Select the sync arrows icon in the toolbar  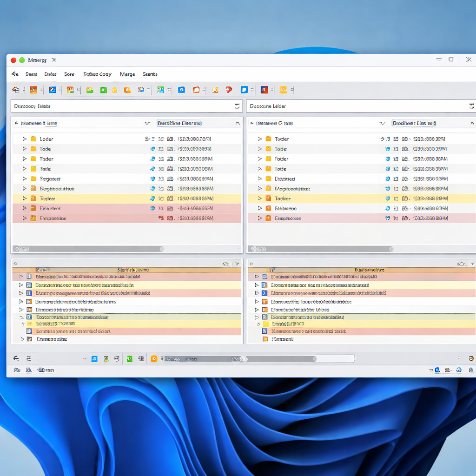tap(160, 90)
